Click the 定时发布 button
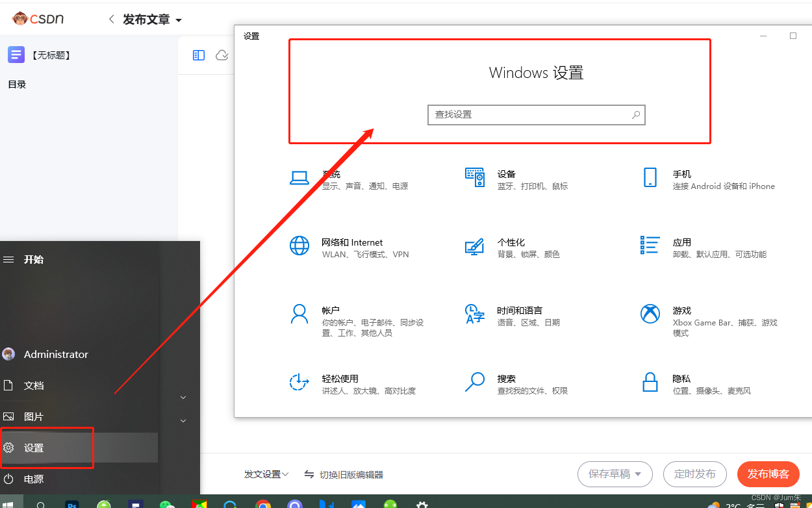 point(695,474)
